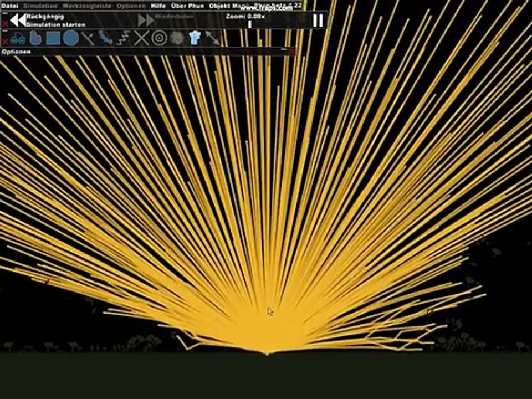This screenshot has height=399, width=532.
Task: Select the polygon brush tool
Action: pyautogui.click(x=35, y=38)
